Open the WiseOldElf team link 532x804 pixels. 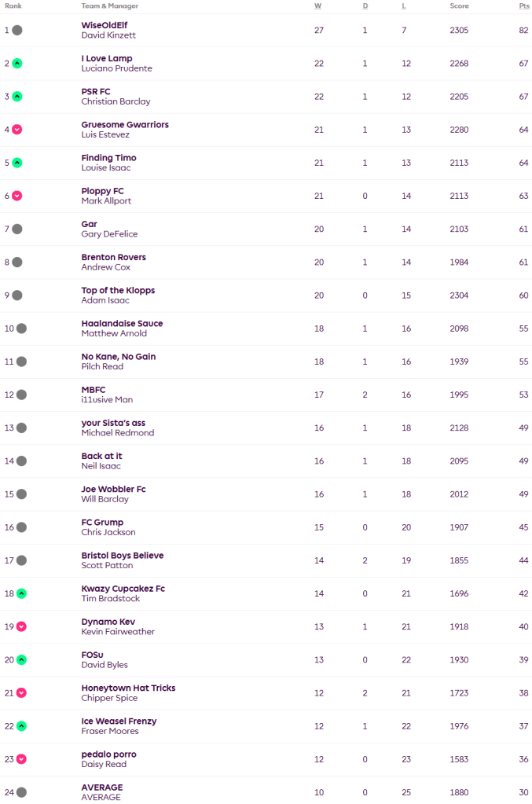[105, 25]
